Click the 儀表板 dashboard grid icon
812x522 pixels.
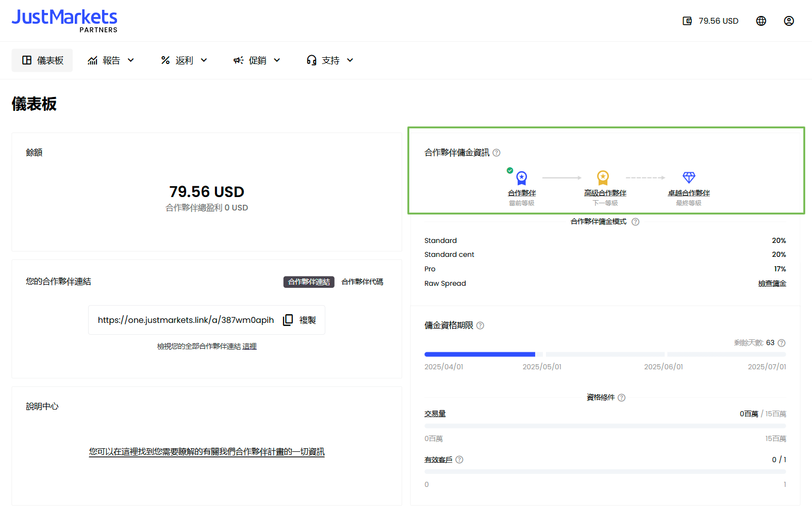(27, 60)
